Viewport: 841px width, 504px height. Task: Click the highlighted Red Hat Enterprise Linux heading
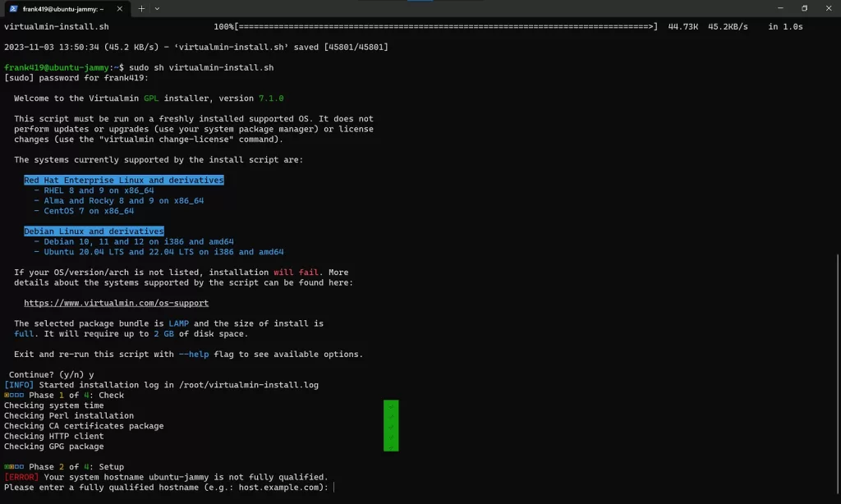[123, 180]
